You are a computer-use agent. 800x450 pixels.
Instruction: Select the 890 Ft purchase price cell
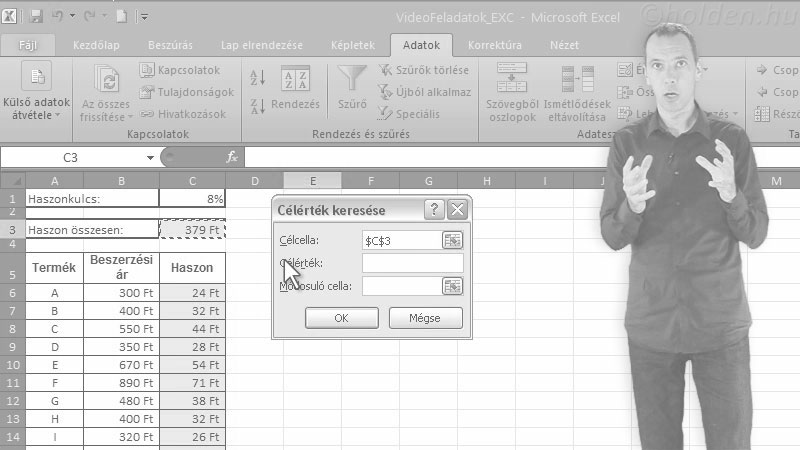(121, 383)
